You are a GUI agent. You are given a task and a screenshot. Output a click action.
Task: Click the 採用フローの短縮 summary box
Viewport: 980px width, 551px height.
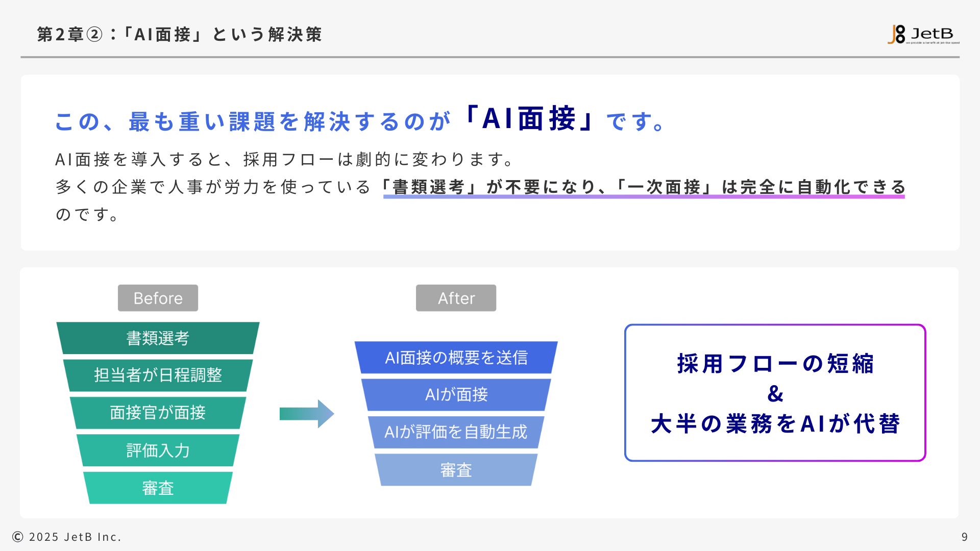(x=775, y=364)
